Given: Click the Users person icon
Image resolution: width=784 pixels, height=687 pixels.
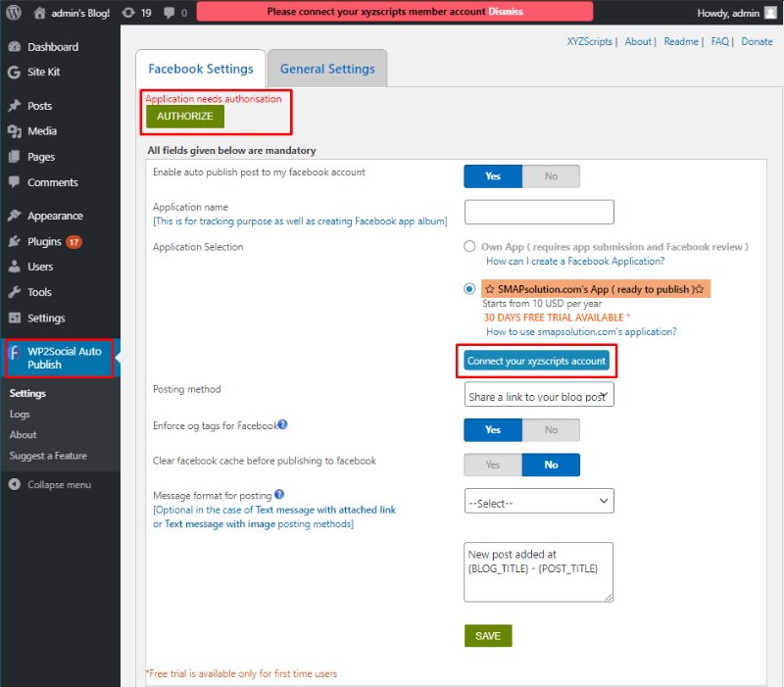Looking at the screenshot, I should 15,267.
